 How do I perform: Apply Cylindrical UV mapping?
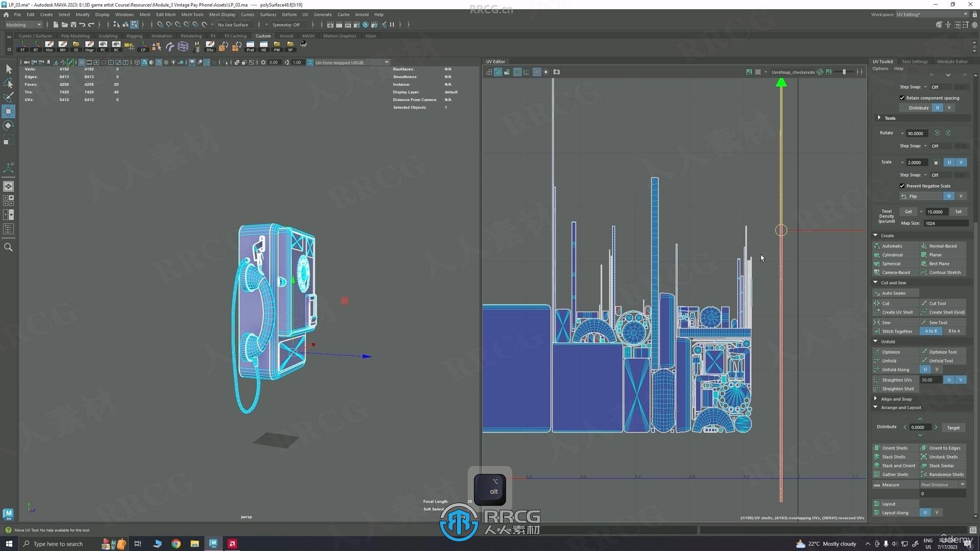tap(896, 255)
